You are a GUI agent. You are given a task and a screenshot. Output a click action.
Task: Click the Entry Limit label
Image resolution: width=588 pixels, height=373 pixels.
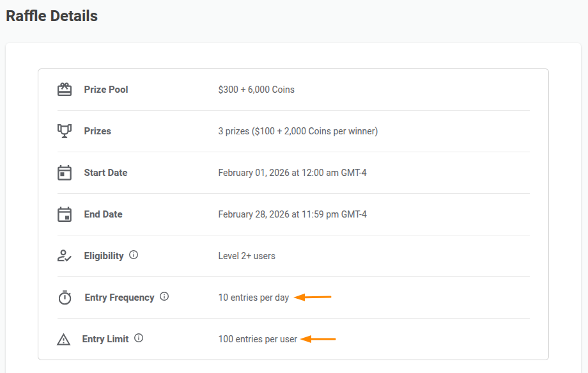(105, 339)
